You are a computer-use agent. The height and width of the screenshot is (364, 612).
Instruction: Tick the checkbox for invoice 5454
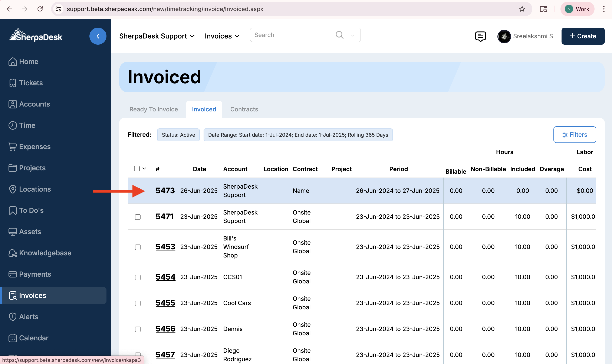pyautogui.click(x=138, y=277)
